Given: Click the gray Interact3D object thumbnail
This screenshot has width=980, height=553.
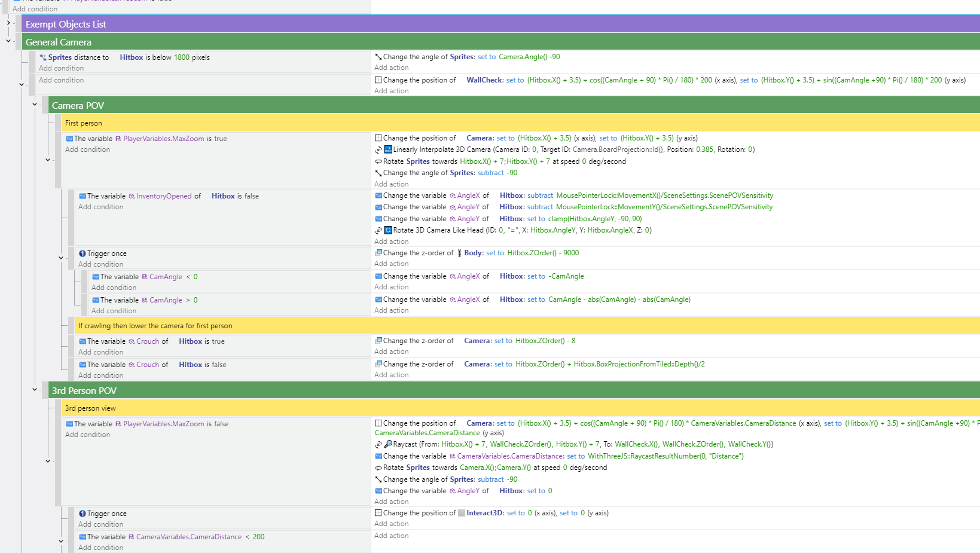Looking at the screenshot, I should click(462, 513).
